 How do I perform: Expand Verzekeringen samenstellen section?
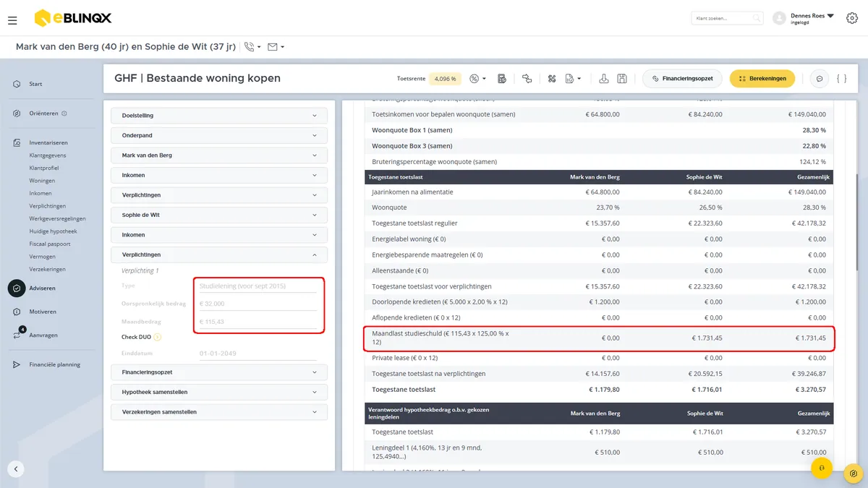pos(219,412)
